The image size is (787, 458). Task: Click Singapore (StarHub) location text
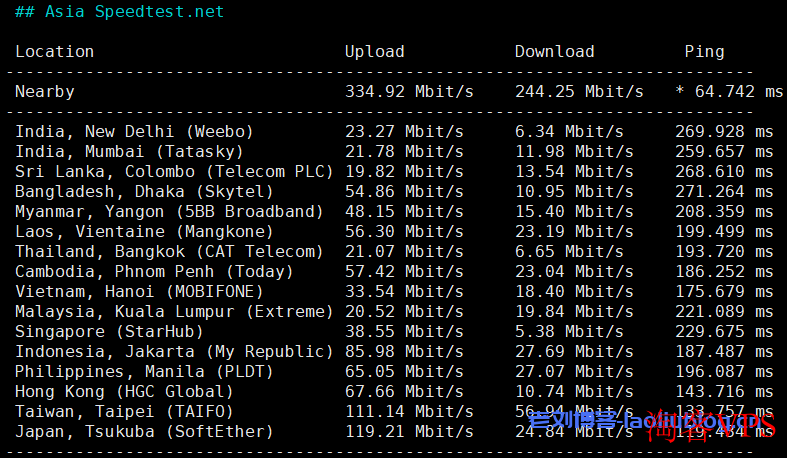tap(109, 332)
